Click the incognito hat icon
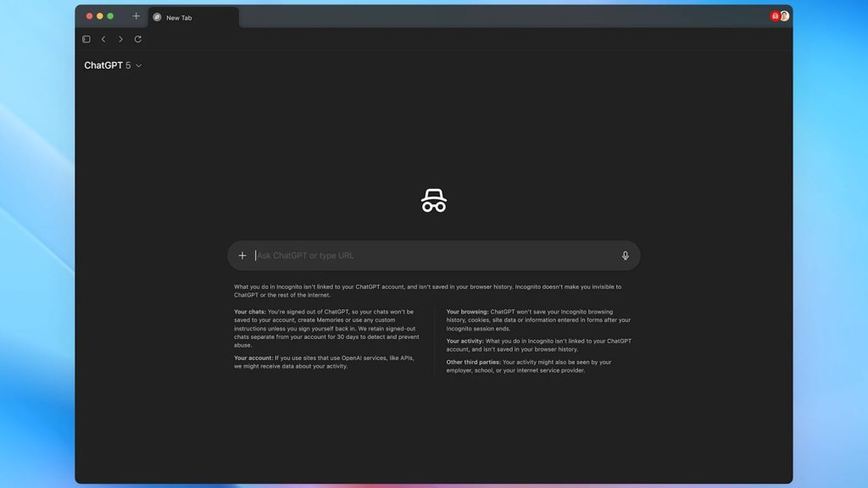 click(x=433, y=200)
